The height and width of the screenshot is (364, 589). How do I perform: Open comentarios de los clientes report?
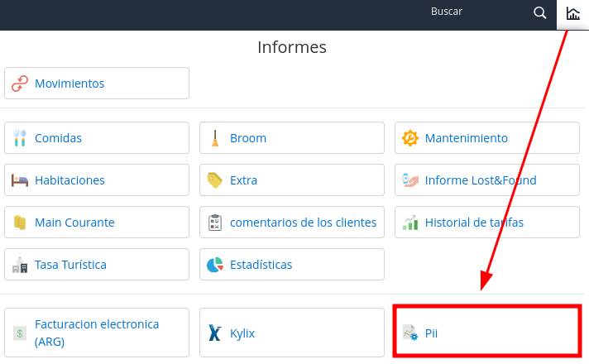(292, 222)
